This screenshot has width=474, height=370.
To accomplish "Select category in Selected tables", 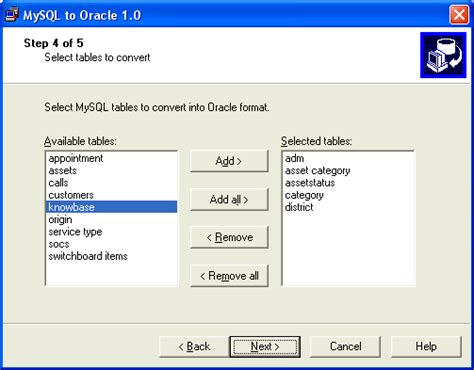I will [348, 195].
